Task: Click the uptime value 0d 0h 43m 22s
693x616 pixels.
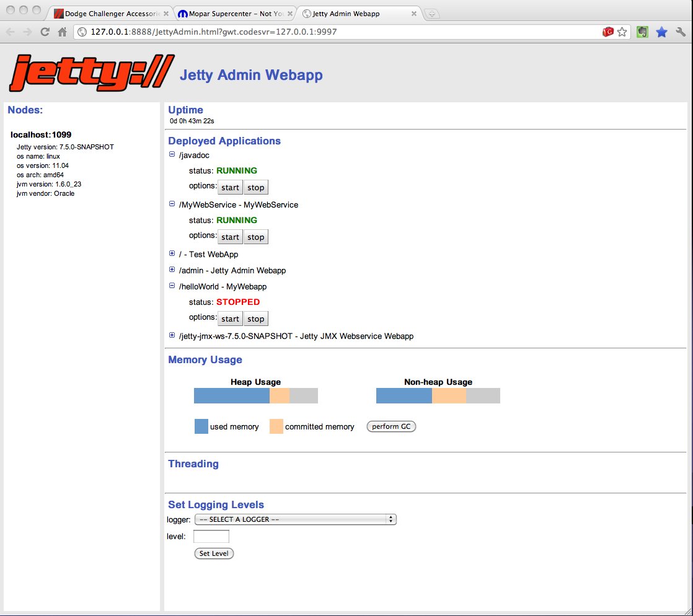Action: [x=192, y=121]
